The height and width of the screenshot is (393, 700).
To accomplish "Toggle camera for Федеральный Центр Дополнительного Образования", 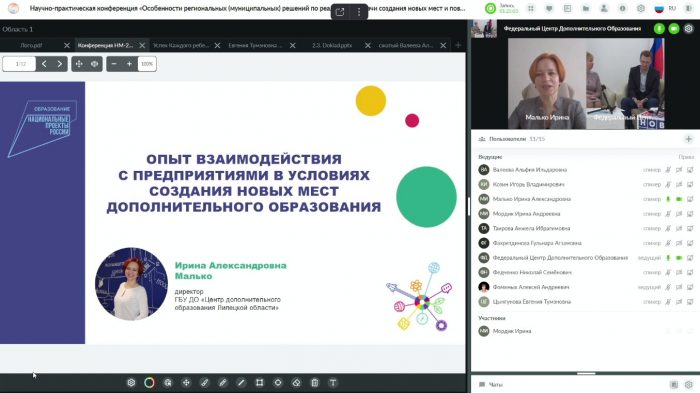I will 679,258.
